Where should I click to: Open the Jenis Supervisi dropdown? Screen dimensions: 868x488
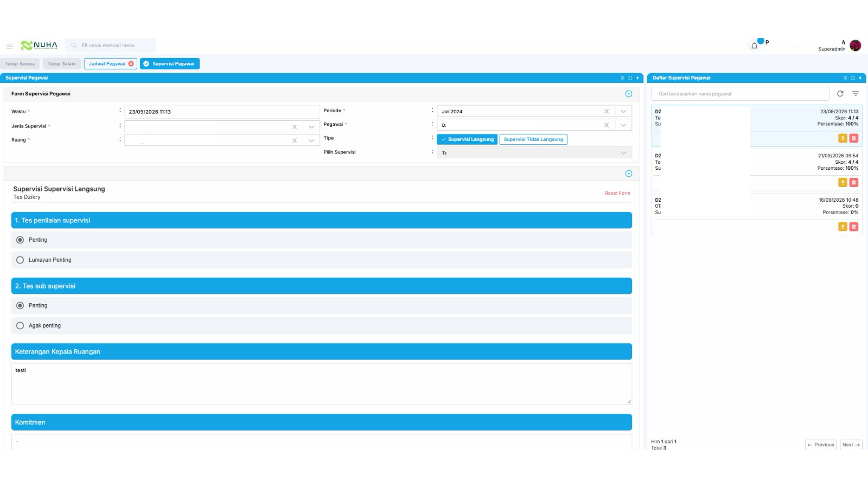coord(311,127)
